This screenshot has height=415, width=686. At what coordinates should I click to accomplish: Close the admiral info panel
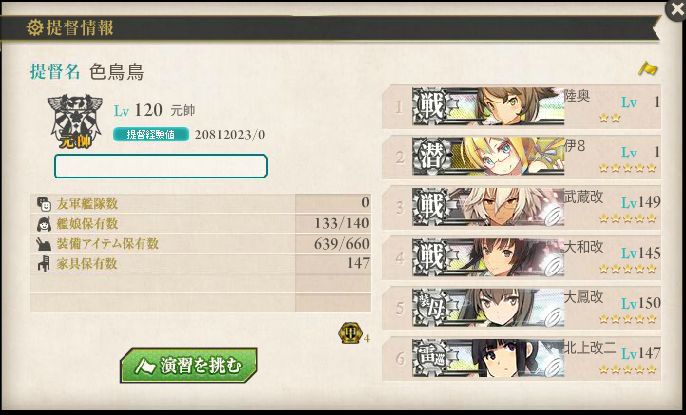pos(676,10)
